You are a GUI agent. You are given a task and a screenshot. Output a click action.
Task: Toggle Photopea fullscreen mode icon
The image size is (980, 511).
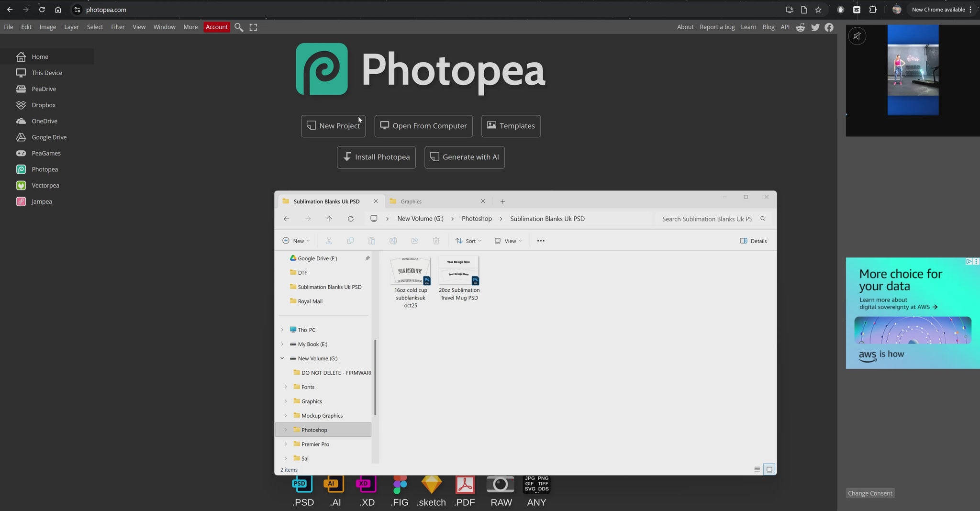pos(253,27)
